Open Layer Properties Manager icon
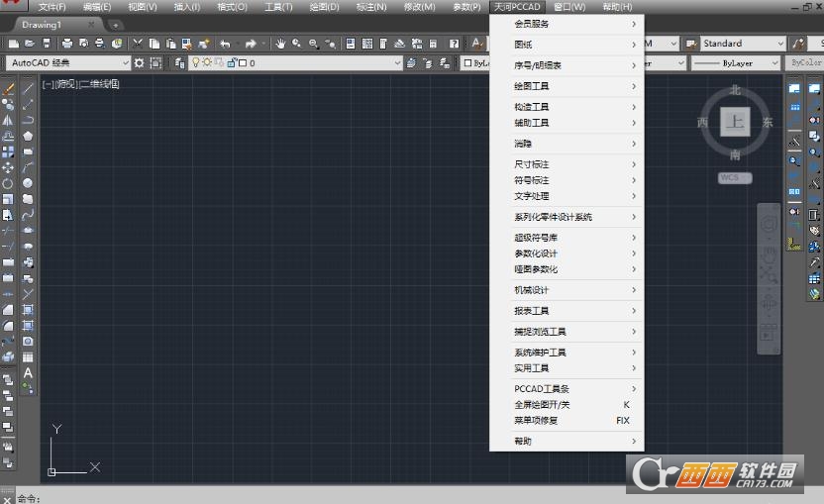Image resolution: width=824 pixels, height=504 pixels. [x=179, y=63]
